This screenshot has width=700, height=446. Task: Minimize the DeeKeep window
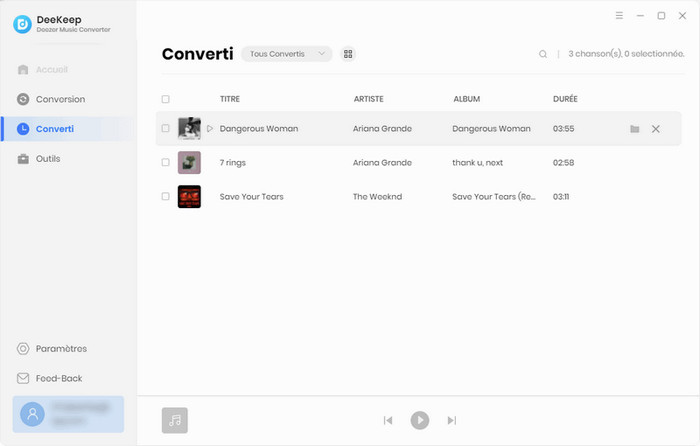point(640,16)
